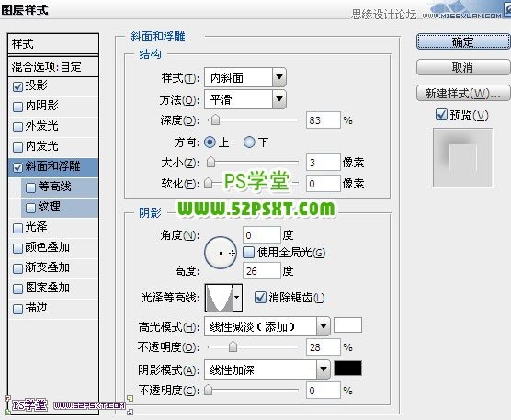Select 混合选项:自定 blending options entry
The height and width of the screenshot is (420, 511).
coord(53,67)
